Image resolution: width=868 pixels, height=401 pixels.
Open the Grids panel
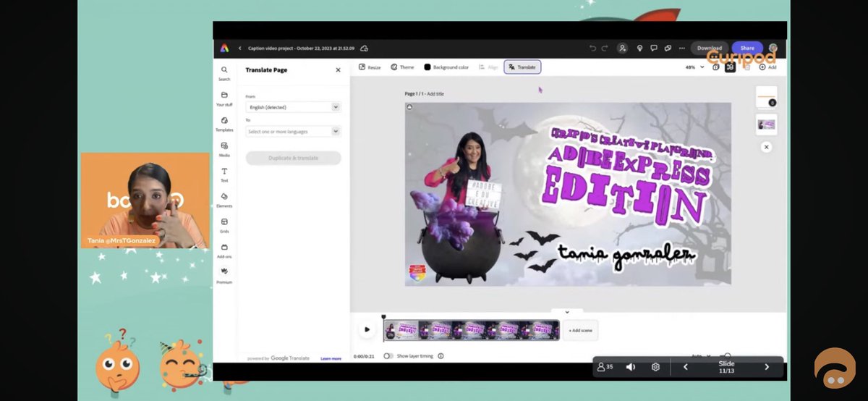[x=224, y=225]
